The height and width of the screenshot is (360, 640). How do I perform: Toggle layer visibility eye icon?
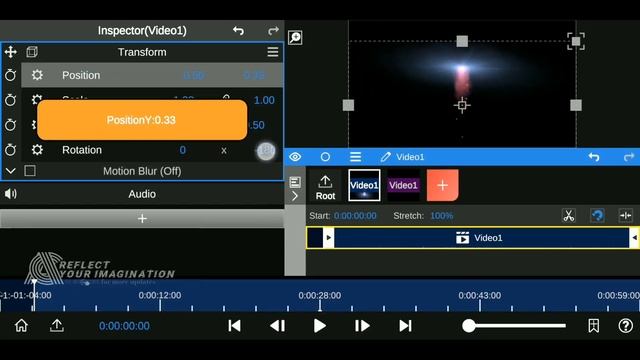pyautogui.click(x=295, y=157)
